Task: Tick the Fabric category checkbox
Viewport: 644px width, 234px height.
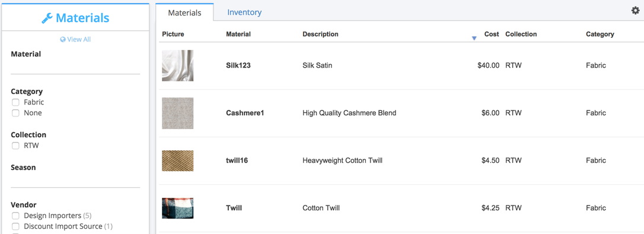Action: pos(15,102)
